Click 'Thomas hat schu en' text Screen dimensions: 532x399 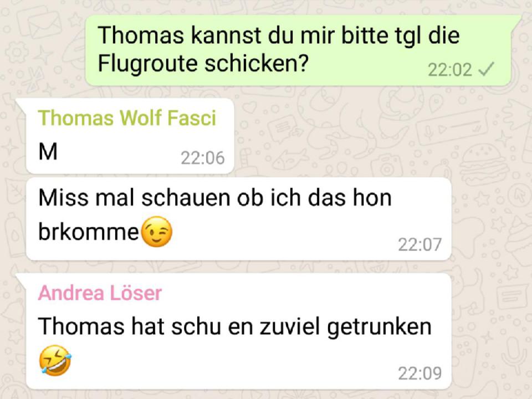[146, 326]
